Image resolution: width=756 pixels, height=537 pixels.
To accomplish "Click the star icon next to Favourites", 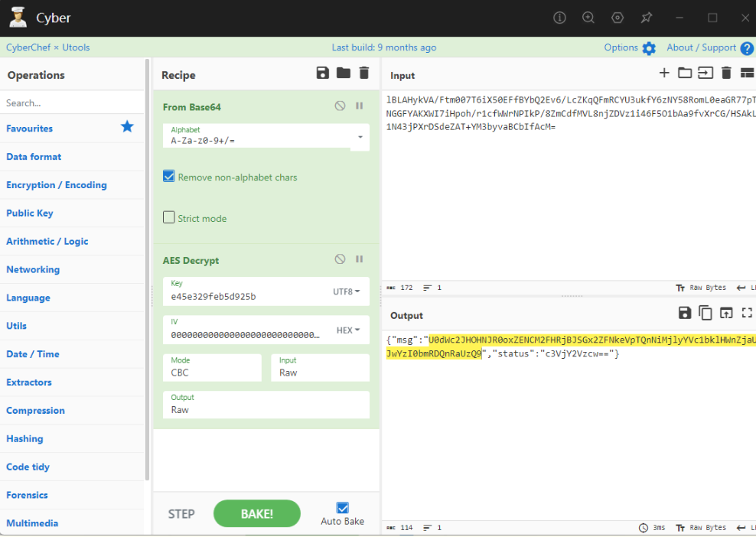I will 127,127.
